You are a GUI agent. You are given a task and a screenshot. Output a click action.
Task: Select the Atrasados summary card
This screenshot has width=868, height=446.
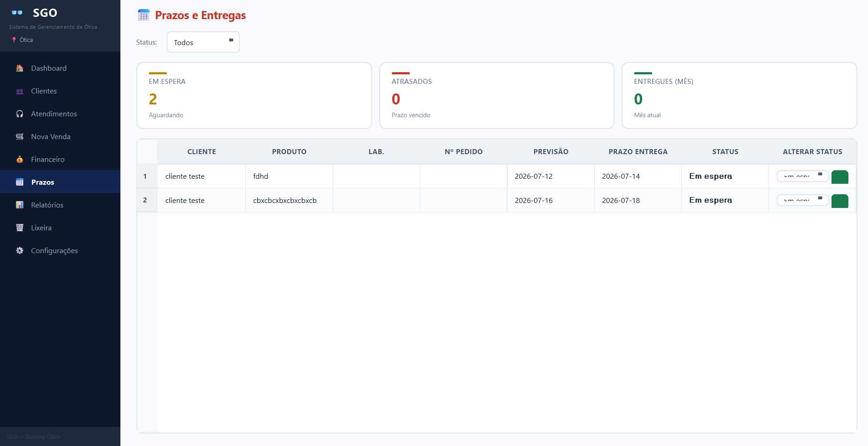[x=497, y=96]
